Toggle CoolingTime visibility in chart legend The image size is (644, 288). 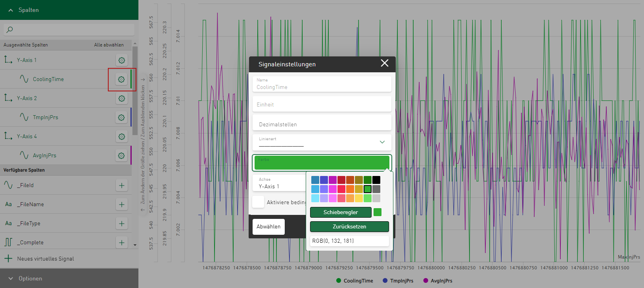[x=355, y=281]
